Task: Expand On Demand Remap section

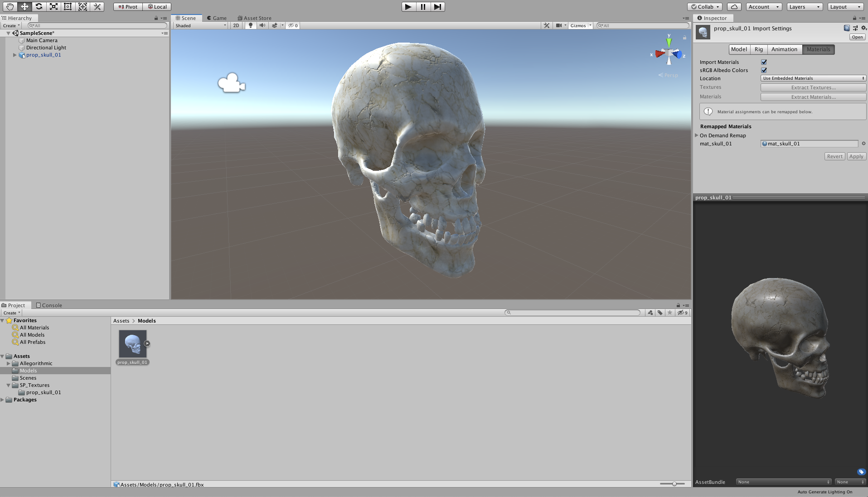Action: click(x=697, y=135)
